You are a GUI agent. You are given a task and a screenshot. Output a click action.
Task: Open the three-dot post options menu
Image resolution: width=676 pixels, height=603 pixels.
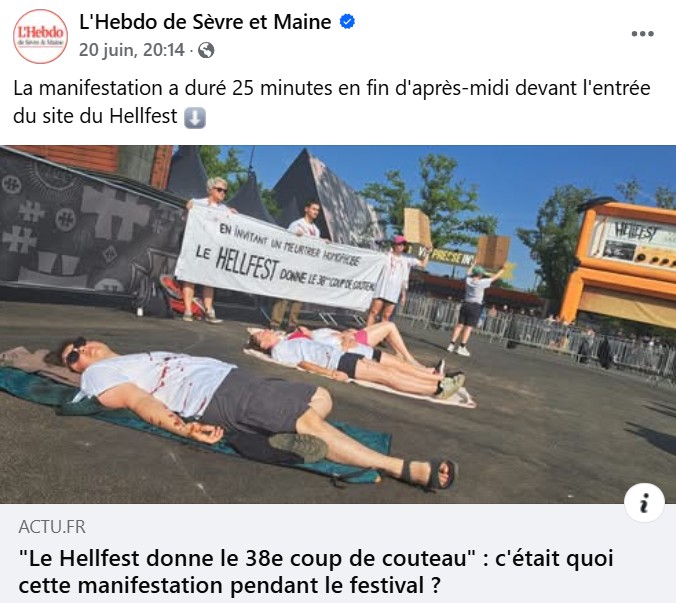click(x=642, y=34)
